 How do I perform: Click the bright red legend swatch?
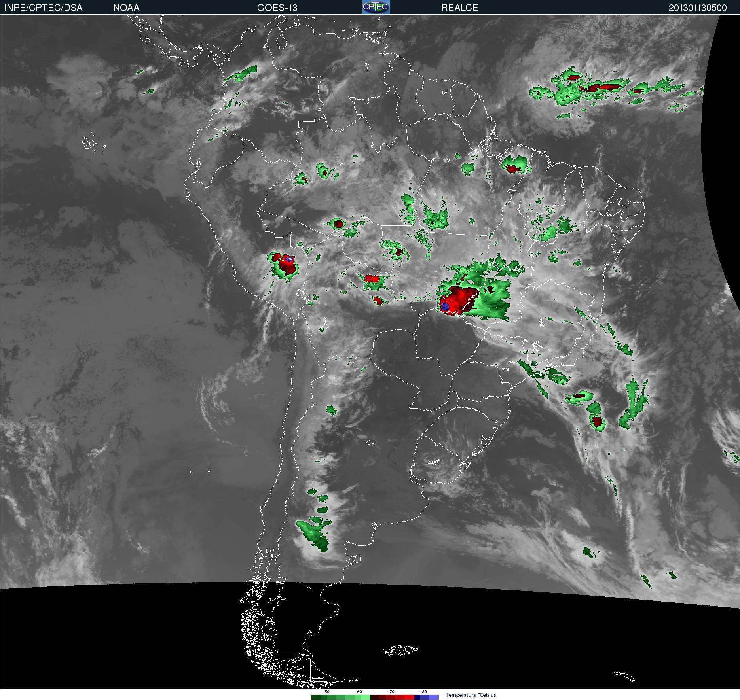409,697
